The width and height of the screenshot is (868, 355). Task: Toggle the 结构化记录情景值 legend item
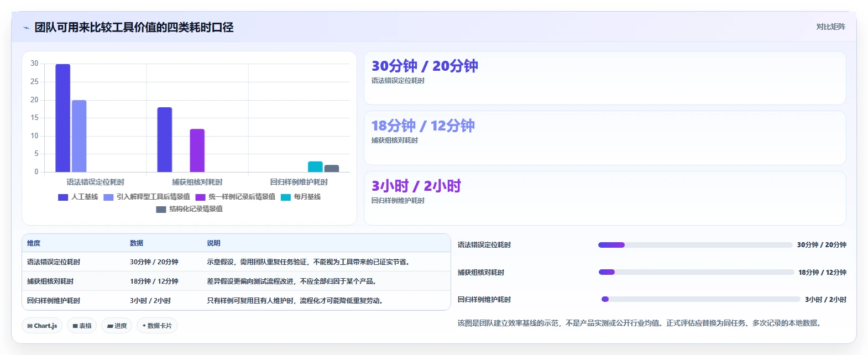(190, 209)
